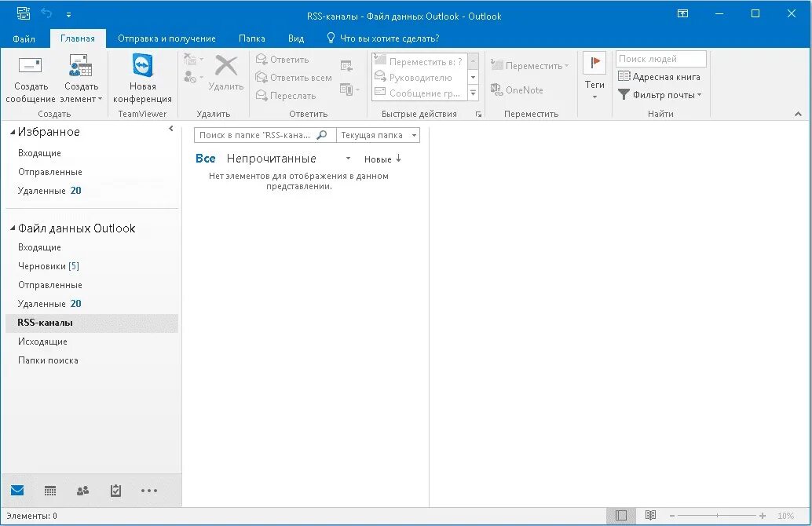
Task: Open the arrangement dropdown arrow next to Непрочитанные
Action: [348, 159]
